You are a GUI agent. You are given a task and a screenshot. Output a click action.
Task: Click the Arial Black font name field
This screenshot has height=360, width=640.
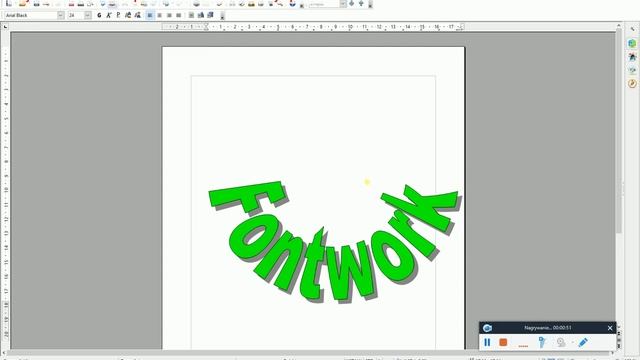pos(30,15)
